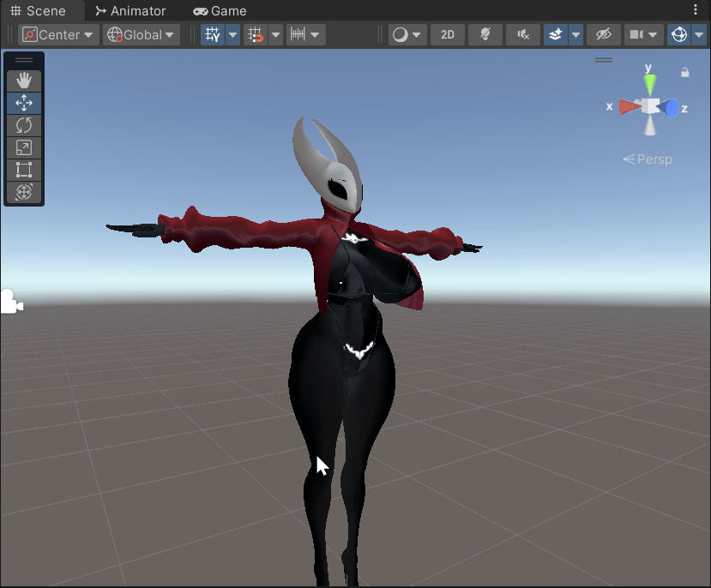Toggle scene effects like skybox

click(556, 35)
